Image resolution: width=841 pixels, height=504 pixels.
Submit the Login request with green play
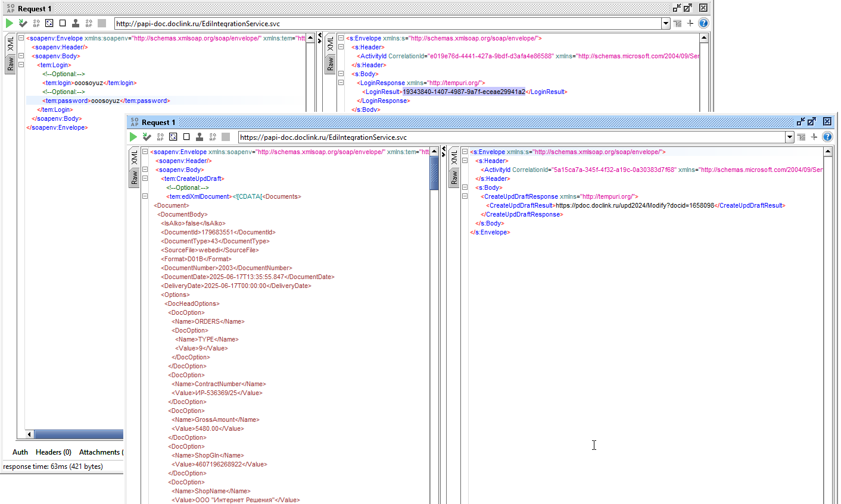tap(10, 23)
